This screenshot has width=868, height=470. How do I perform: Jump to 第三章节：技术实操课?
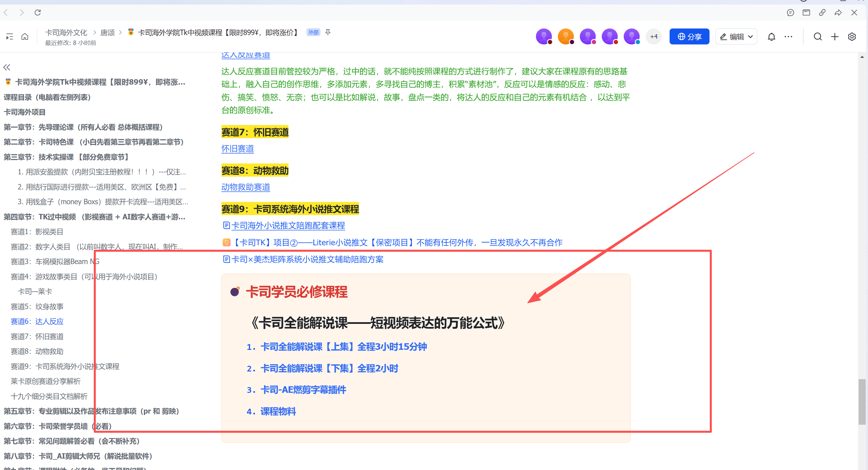66,157
